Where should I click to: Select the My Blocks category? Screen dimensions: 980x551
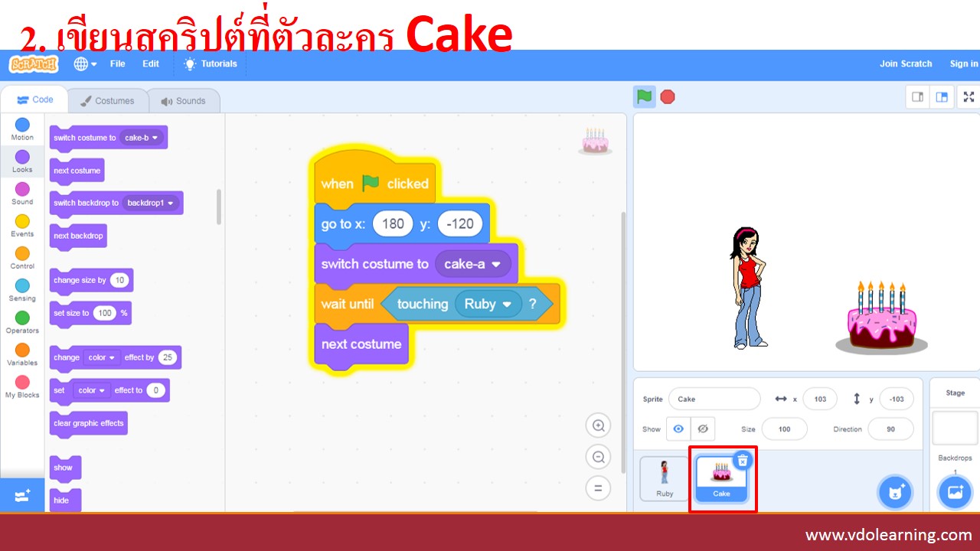(x=22, y=386)
